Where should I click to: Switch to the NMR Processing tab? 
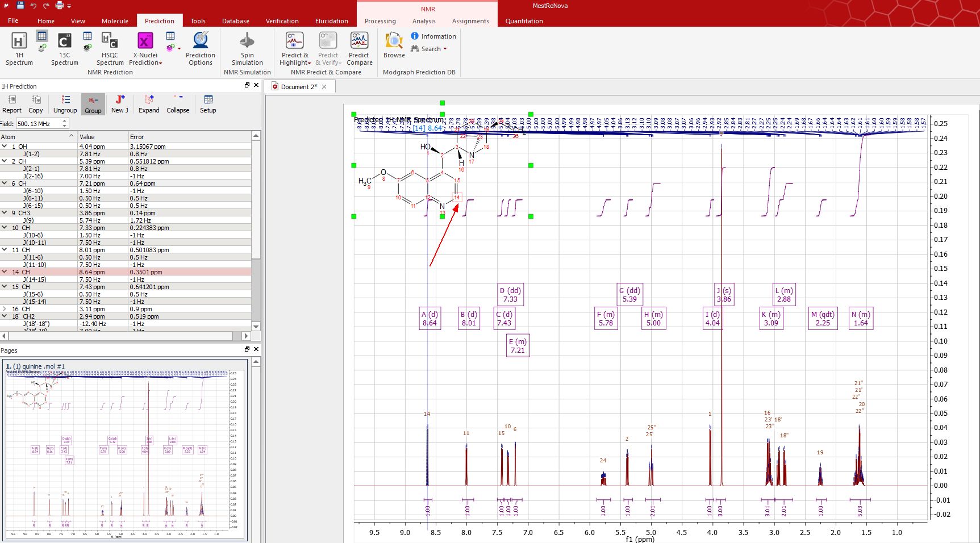click(380, 21)
